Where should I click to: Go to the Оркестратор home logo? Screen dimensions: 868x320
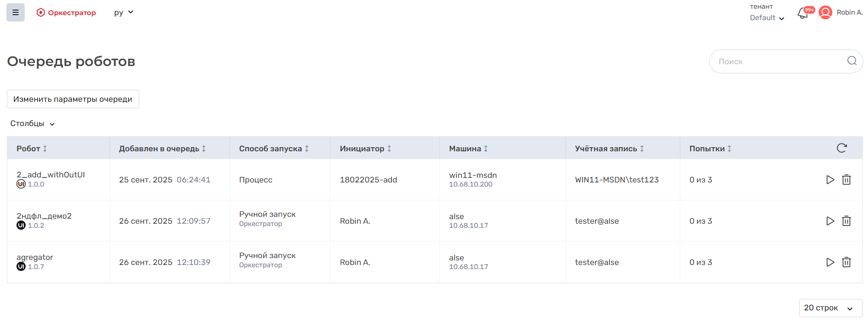pos(66,13)
